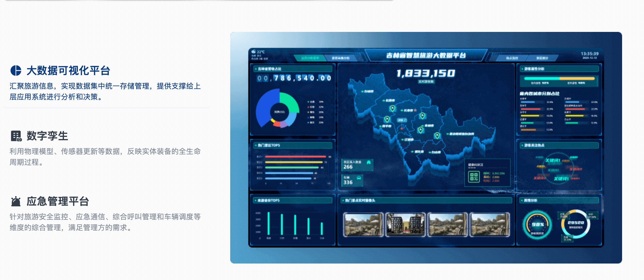Click the 1,833,150 real-time visitor count
The width and height of the screenshot is (644, 280).
(x=426, y=73)
